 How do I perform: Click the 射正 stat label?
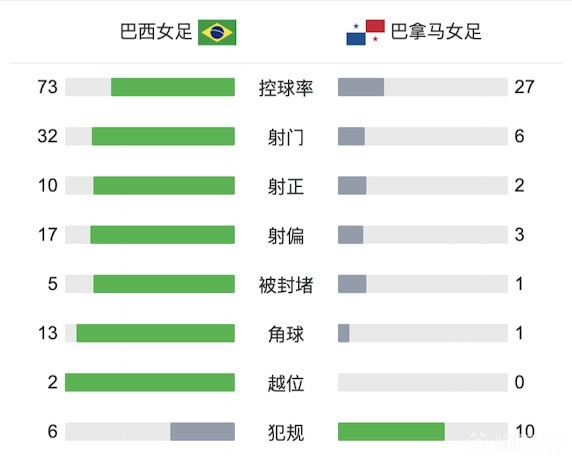click(286, 187)
